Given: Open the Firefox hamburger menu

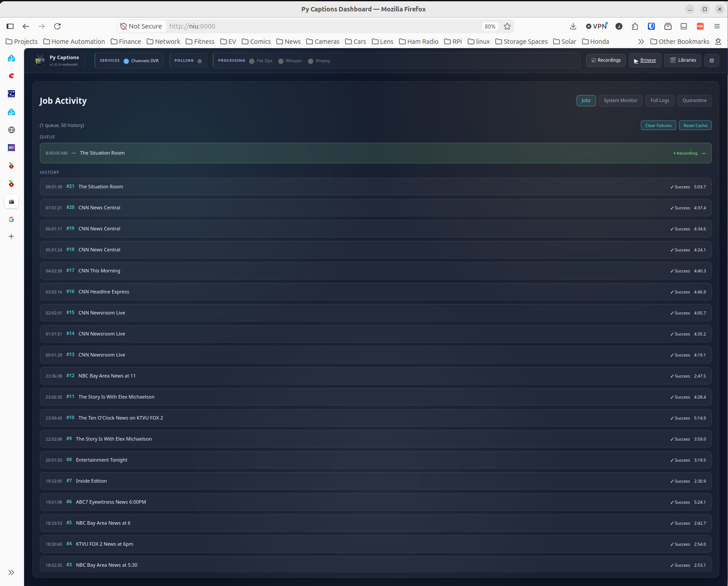Looking at the screenshot, I should point(717,26).
